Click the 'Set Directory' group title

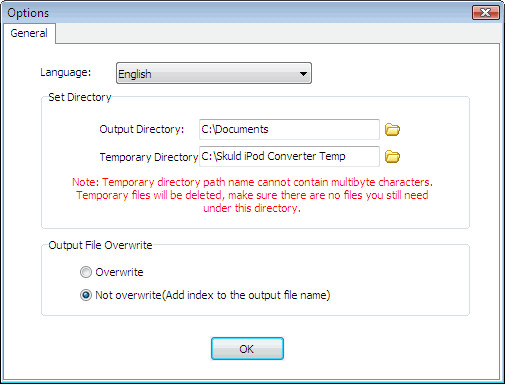point(80,97)
